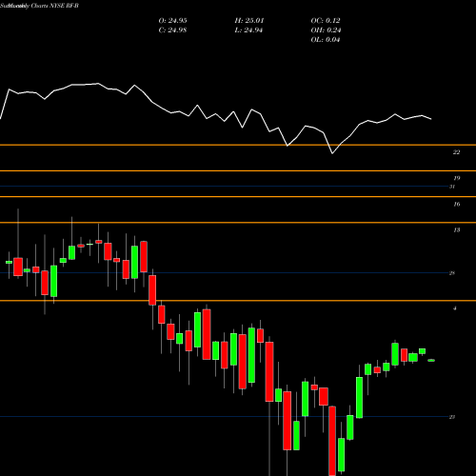
Task: Click the axis label '19'
Action: [457, 178]
